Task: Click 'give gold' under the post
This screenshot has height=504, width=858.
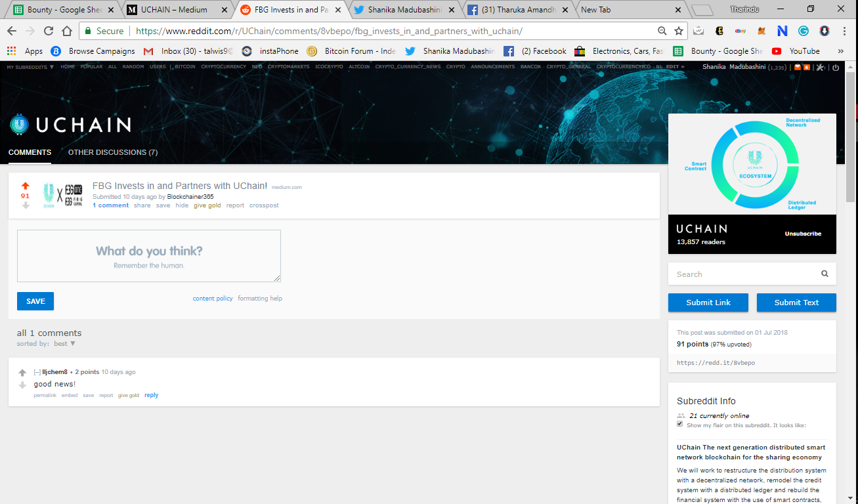Action: point(207,205)
